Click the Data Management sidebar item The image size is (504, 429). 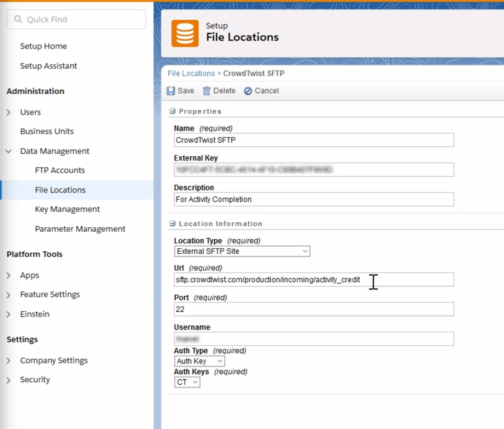55,151
